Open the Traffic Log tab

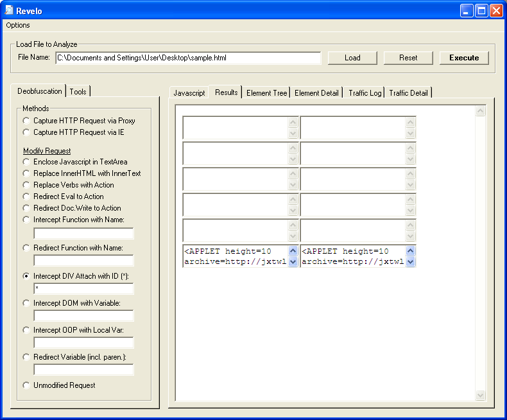[x=365, y=93]
